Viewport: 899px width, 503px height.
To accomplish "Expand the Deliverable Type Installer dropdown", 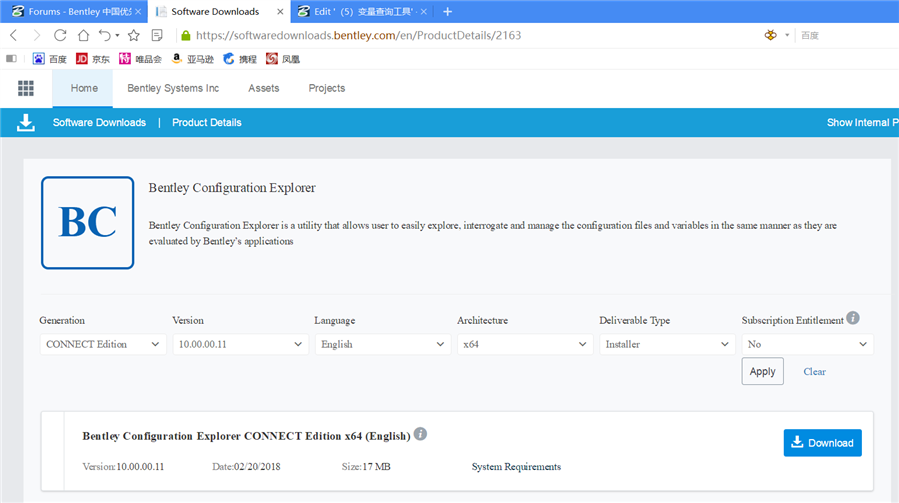I will (x=667, y=344).
